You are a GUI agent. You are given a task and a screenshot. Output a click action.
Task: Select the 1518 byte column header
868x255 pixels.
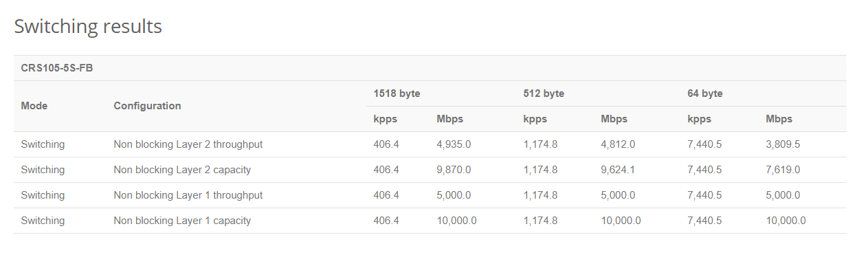(x=397, y=93)
